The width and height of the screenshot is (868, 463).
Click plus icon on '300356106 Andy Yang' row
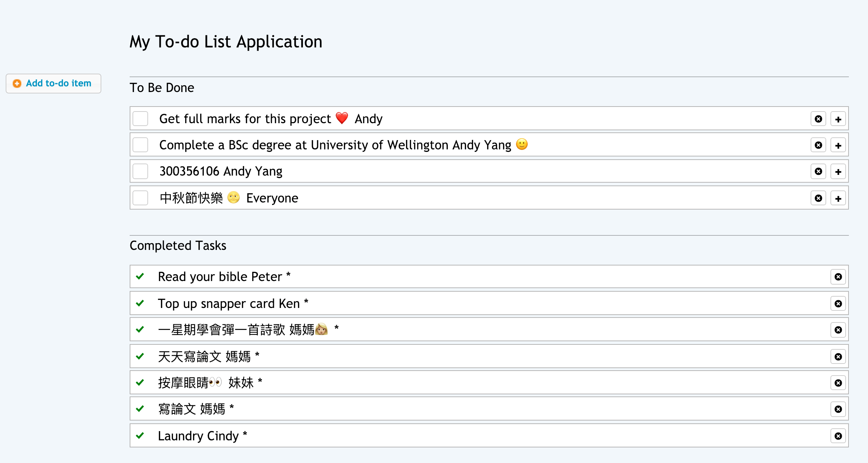(838, 171)
